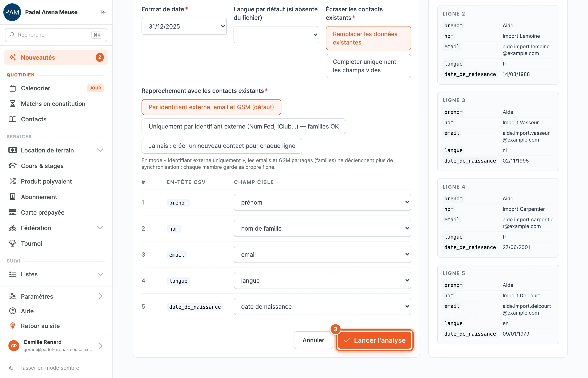Viewport: 588px width, 378px height.
Task: Open the date de naissance target dropdown
Action: pos(323,306)
